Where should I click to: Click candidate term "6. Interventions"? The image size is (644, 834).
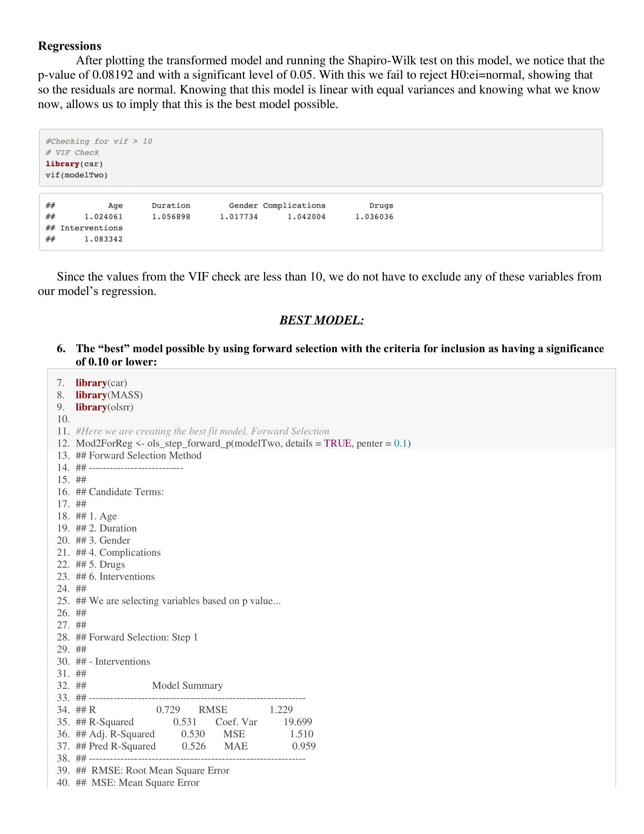(122, 577)
